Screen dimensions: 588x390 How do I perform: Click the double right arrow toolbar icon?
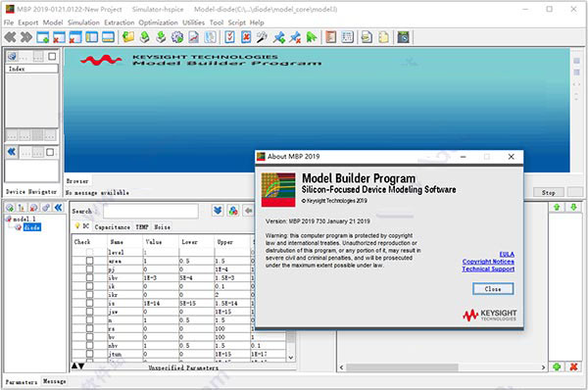tap(26, 37)
